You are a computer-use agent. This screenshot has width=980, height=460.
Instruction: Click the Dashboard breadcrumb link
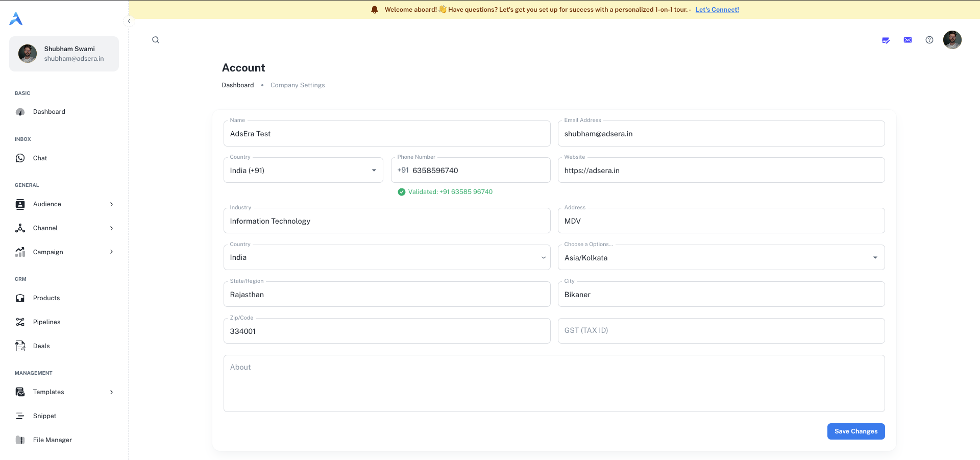pyautogui.click(x=237, y=85)
